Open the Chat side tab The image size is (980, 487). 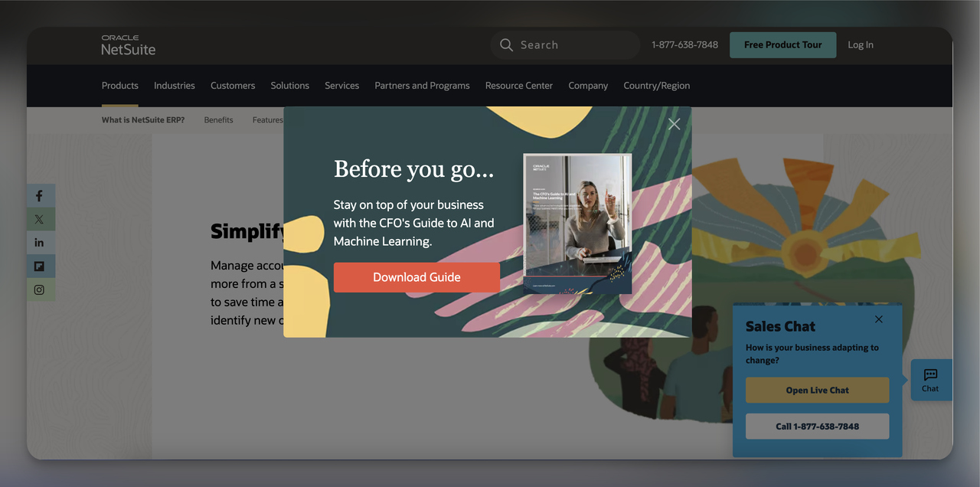pyautogui.click(x=931, y=380)
